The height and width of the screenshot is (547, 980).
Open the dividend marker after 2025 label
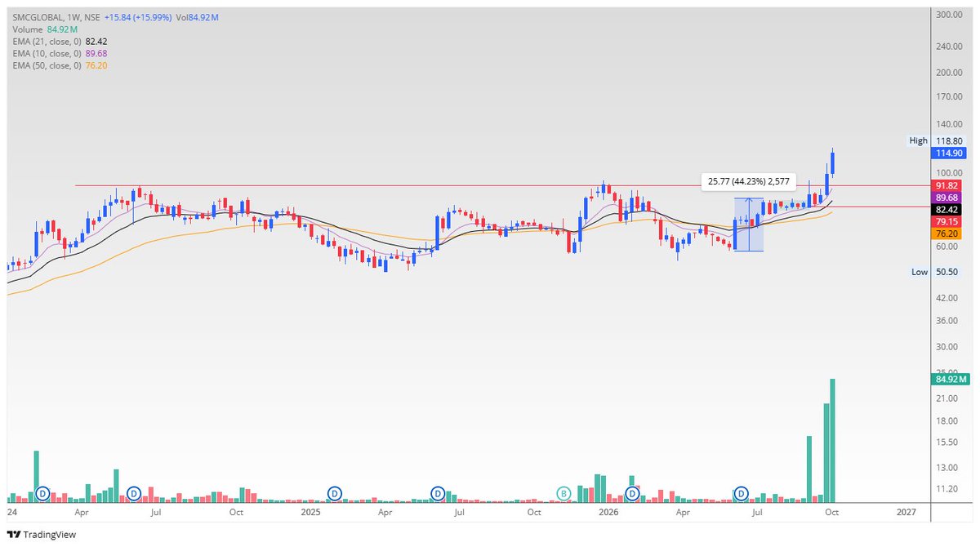point(334,493)
